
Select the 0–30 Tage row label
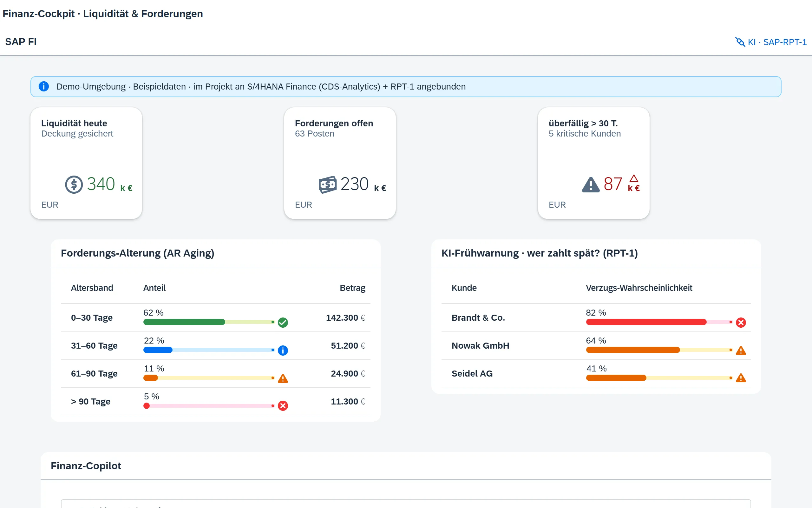pos(92,317)
